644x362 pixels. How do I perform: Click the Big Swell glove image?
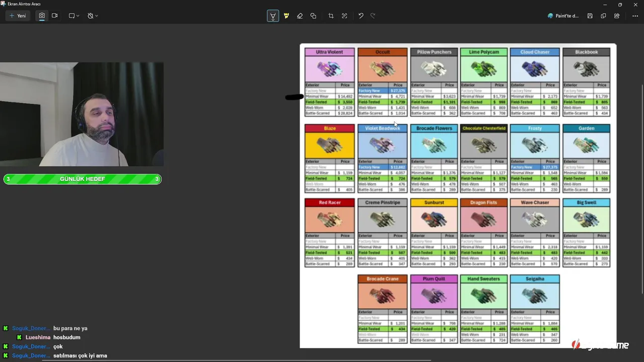586,220
